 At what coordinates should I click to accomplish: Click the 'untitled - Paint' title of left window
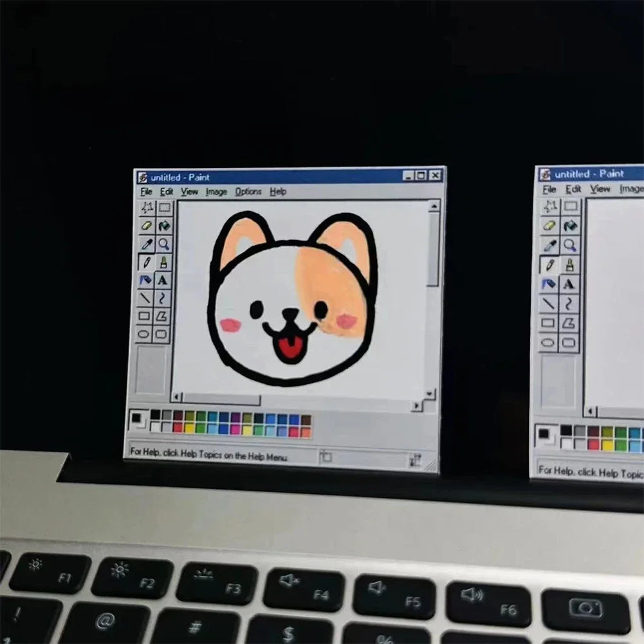coord(180,178)
